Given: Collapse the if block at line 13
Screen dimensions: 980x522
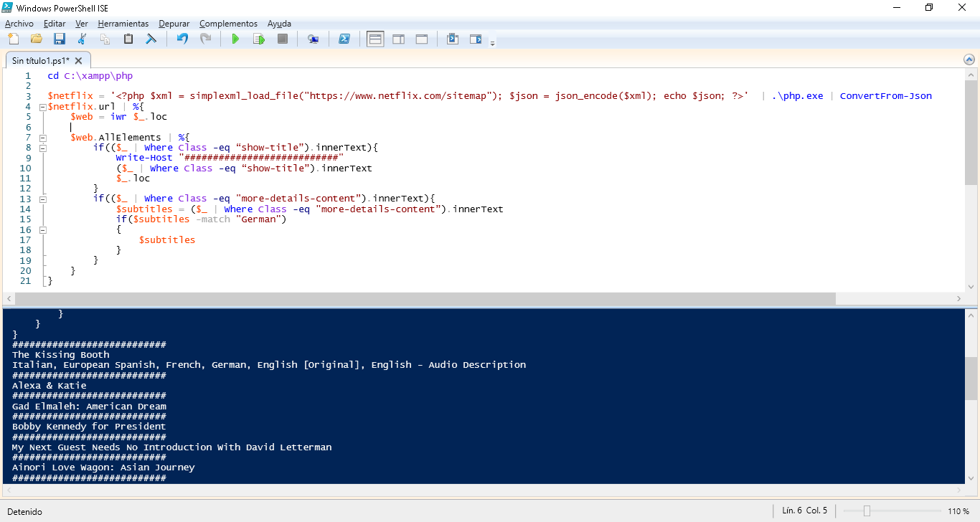Looking at the screenshot, I should pyautogui.click(x=43, y=199).
